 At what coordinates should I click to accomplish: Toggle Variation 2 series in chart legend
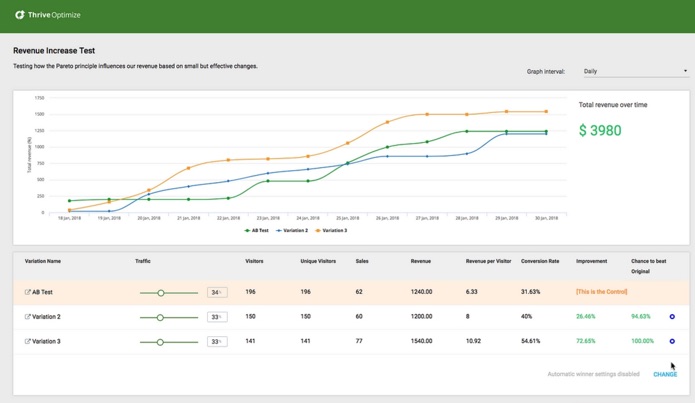(x=292, y=231)
